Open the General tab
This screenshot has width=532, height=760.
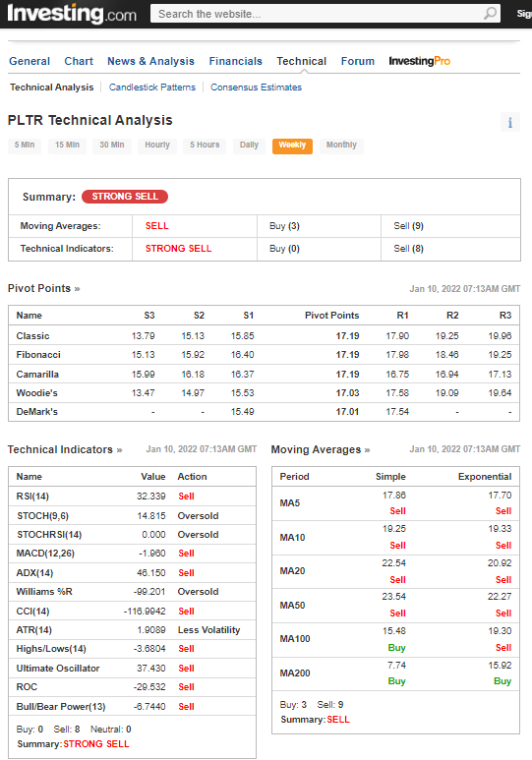(x=30, y=61)
